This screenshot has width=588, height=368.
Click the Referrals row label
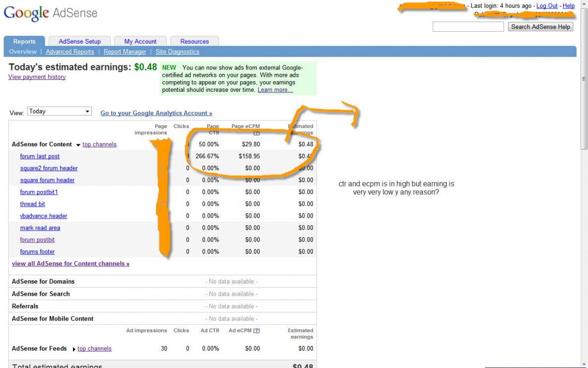point(25,306)
